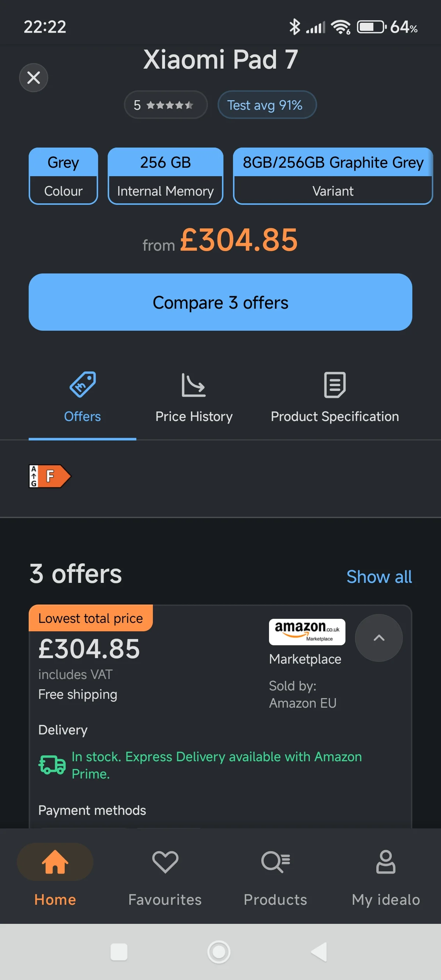Tap the green delivery truck icon
The height and width of the screenshot is (980, 441).
point(52,764)
